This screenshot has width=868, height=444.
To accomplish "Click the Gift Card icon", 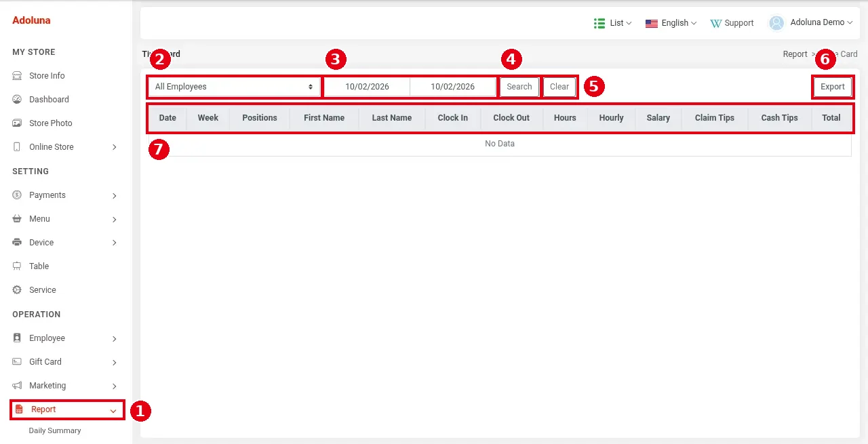I will click(17, 362).
